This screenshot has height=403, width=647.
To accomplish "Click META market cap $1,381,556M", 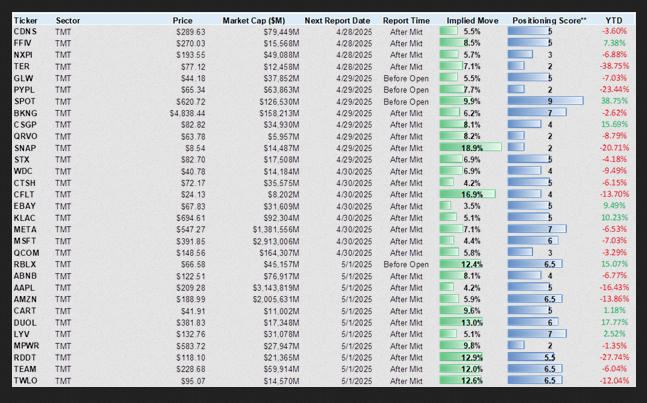I will (x=276, y=230).
